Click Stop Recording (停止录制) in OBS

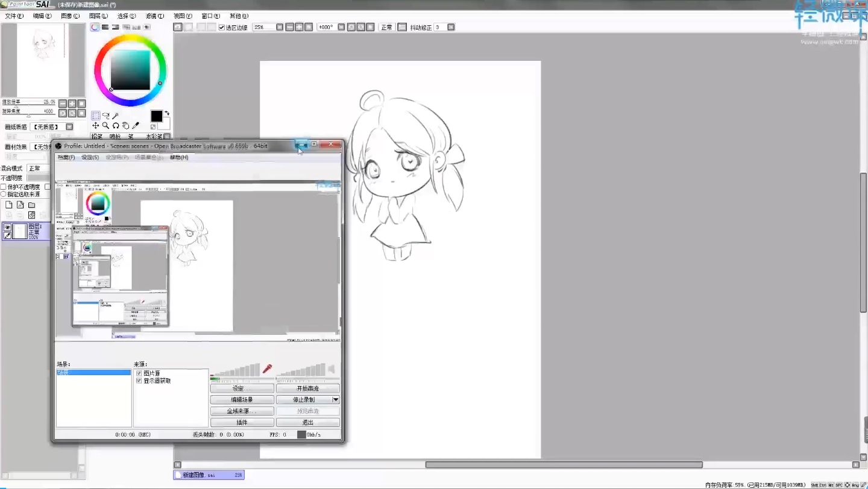coord(304,400)
